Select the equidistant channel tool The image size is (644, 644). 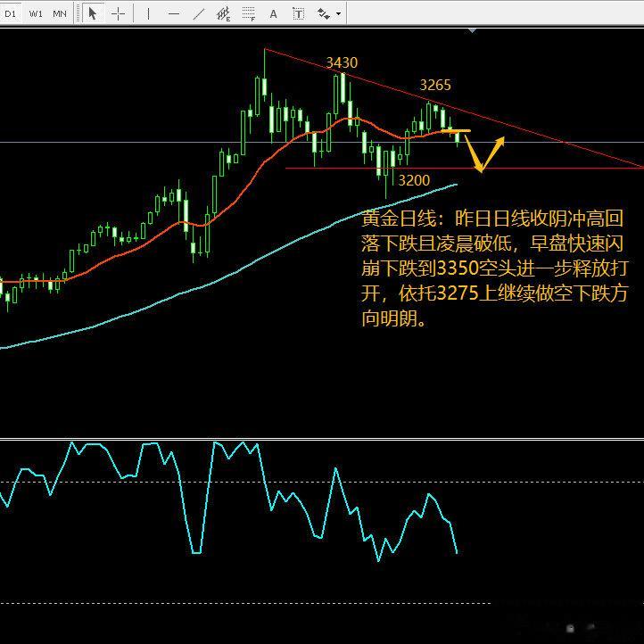223,14
